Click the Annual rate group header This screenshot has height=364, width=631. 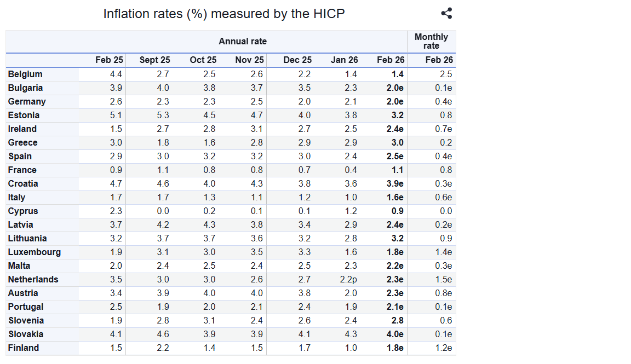243,42
